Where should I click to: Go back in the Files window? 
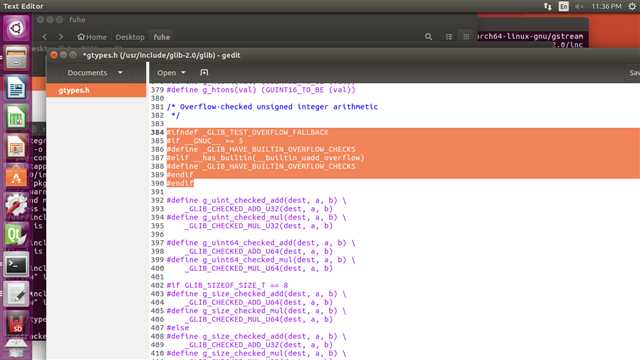44,37
